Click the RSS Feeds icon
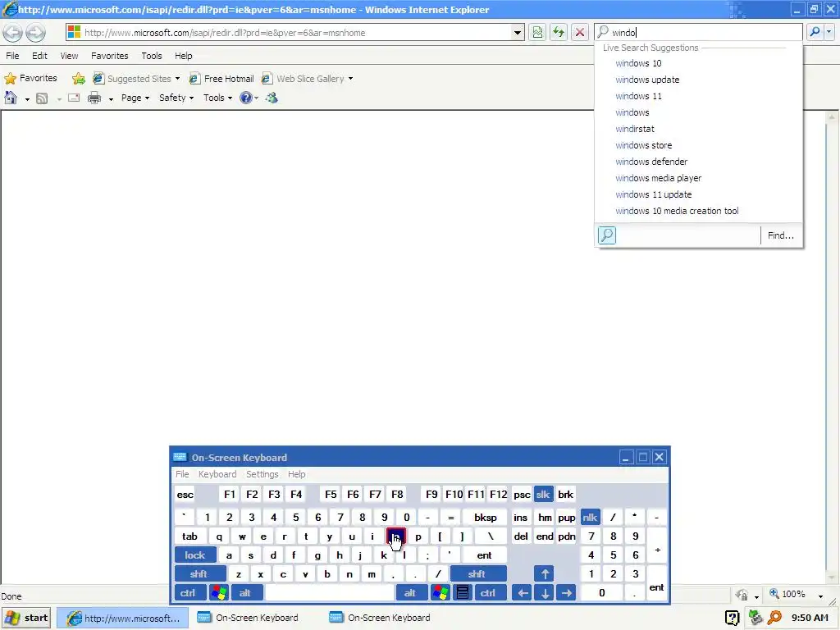Screen dimensions: 840x630 [x=42, y=98]
